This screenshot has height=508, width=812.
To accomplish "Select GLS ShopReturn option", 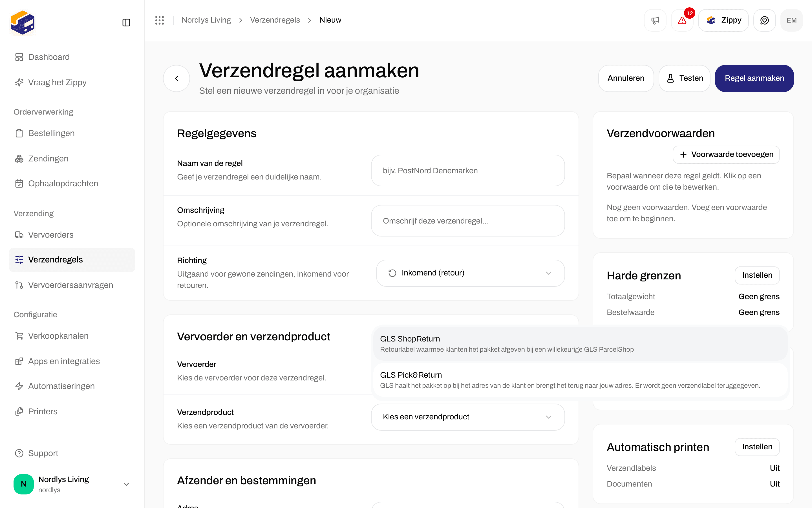I will 580,344.
